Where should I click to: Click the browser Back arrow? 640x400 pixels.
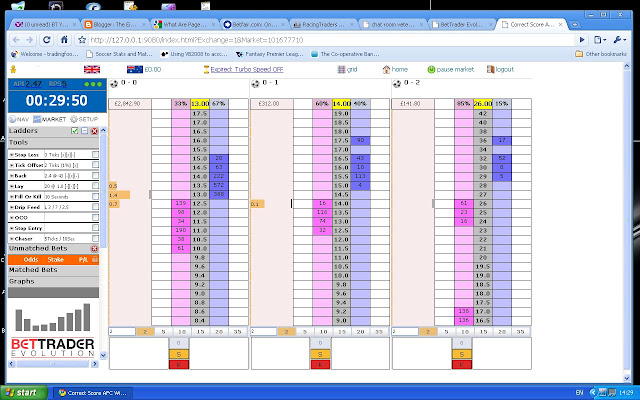point(16,40)
